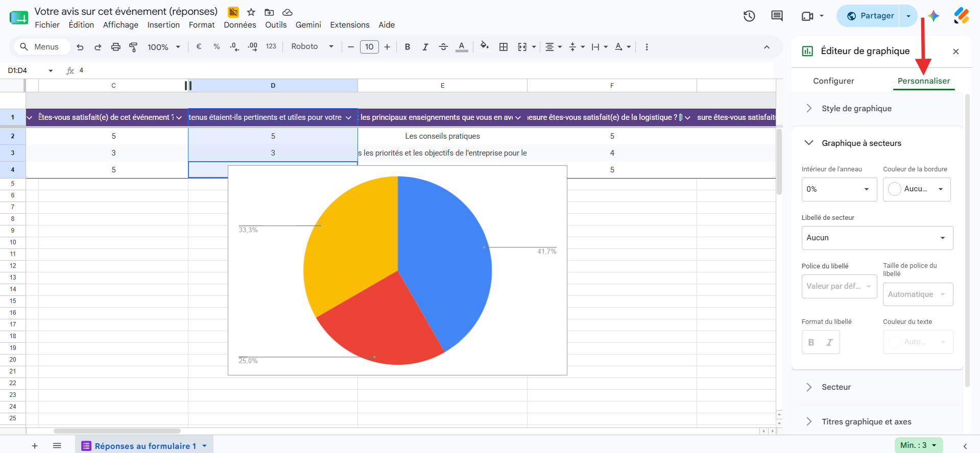The image size is (980, 453).
Task: Apply euro currency format
Action: click(199, 46)
